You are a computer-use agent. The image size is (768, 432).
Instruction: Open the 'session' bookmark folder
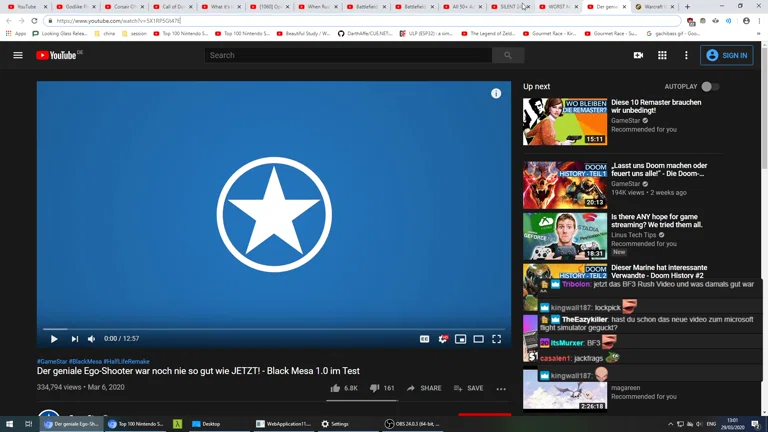click(134, 34)
